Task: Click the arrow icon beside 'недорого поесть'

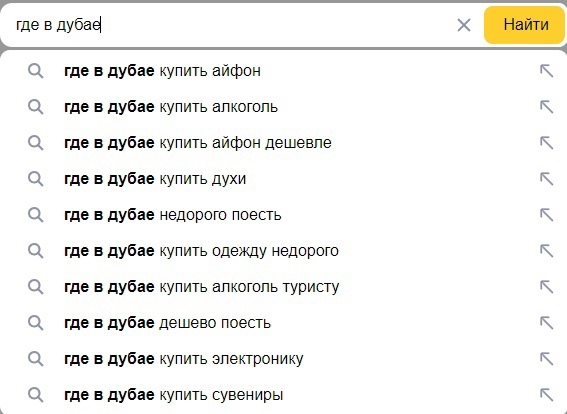Action: click(x=546, y=215)
